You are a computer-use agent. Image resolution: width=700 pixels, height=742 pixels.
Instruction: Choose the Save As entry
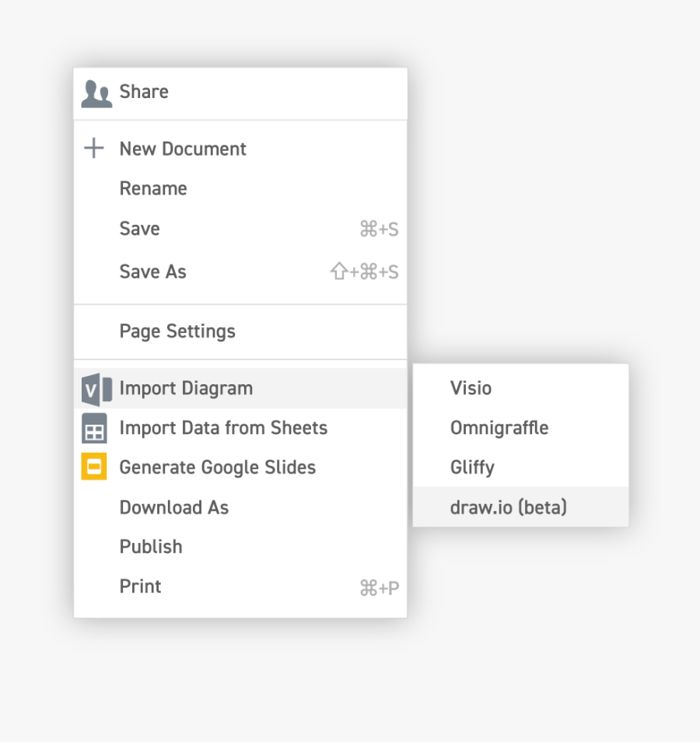(153, 271)
